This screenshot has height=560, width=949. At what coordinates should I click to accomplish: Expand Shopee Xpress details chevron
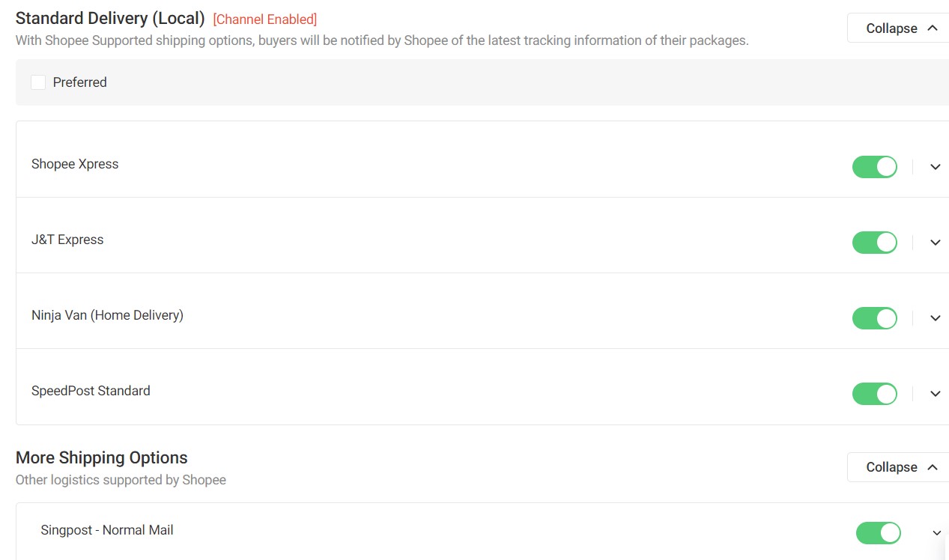point(935,167)
